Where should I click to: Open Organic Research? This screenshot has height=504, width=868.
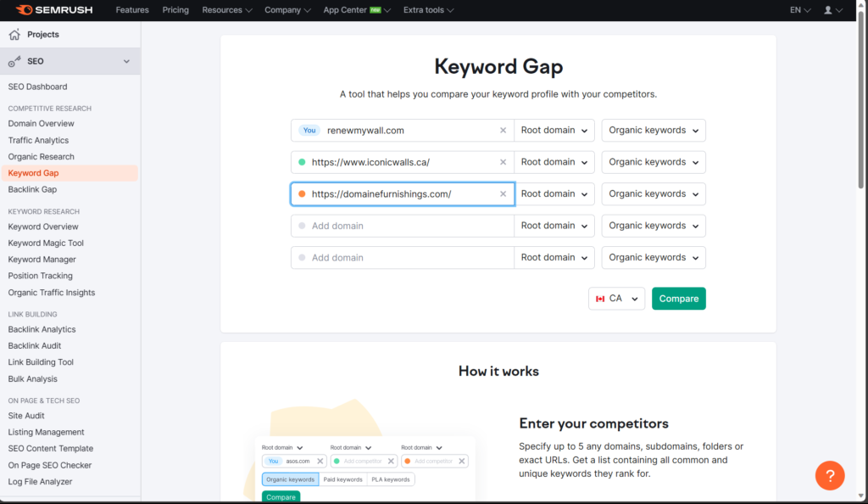41,157
